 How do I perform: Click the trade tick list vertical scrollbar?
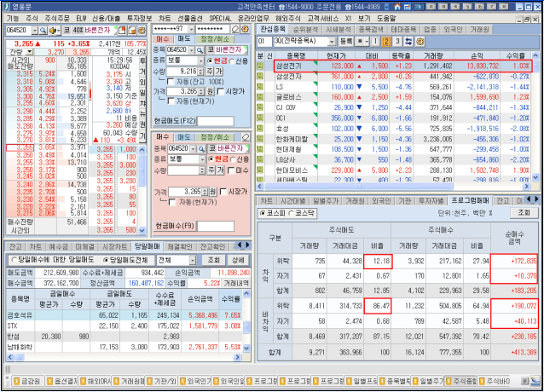(x=142, y=190)
